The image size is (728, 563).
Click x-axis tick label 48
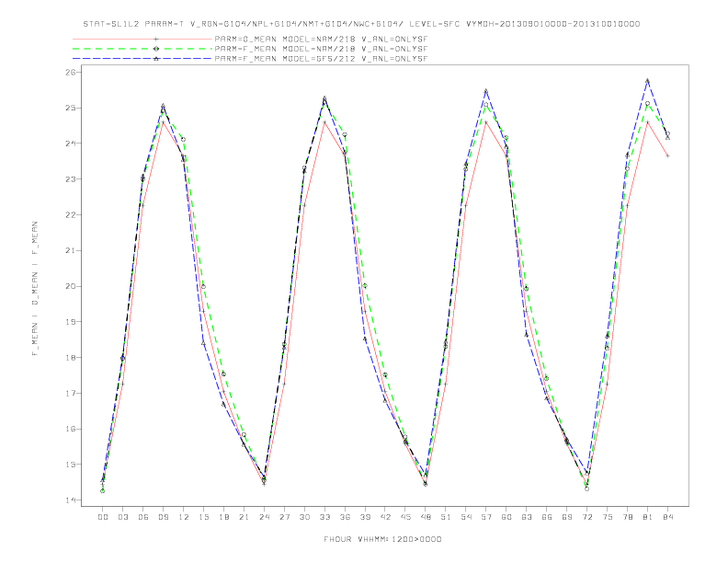click(x=426, y=517)
